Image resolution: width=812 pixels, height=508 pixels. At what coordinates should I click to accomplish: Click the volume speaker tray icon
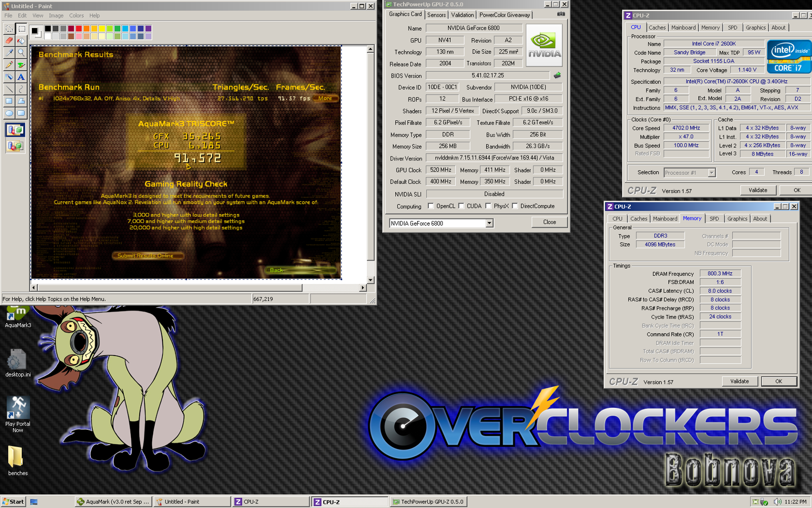[x=777, y=502]
